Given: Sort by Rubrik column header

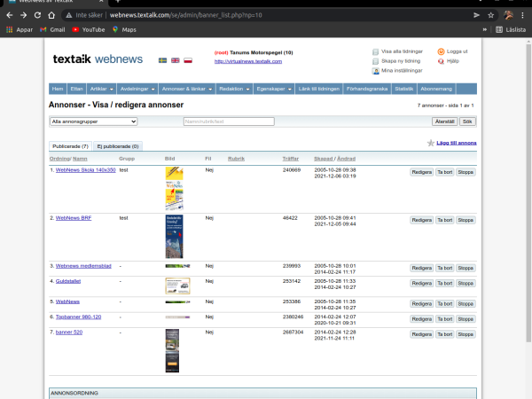Looking at the screenshot, I should (236, 159).
